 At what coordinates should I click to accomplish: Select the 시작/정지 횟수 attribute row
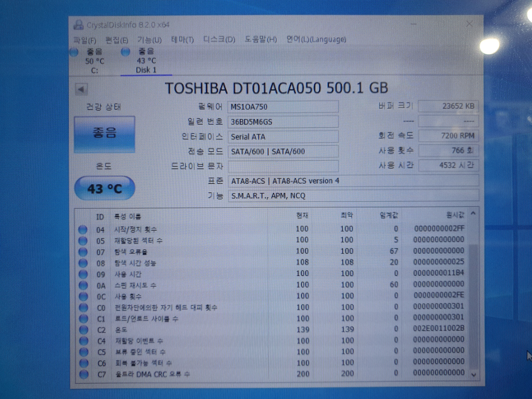click(272, 229)
